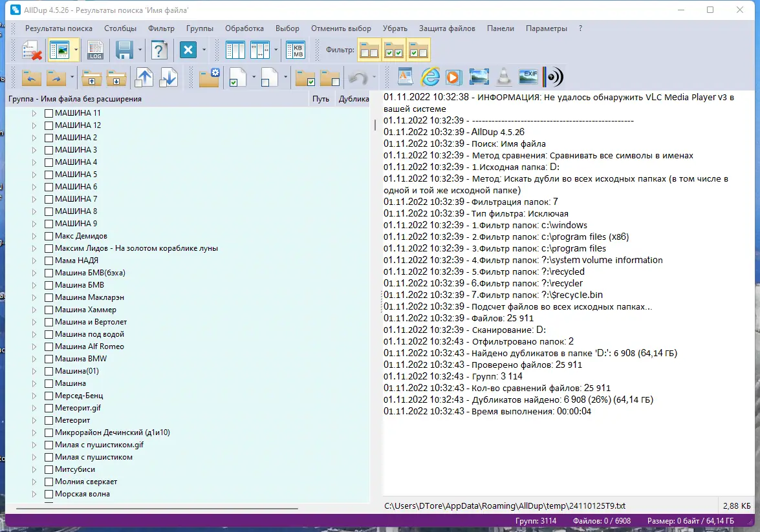760x532 pixels.
Task: Click the audio speaker preview icon
Action: [553, 76]
